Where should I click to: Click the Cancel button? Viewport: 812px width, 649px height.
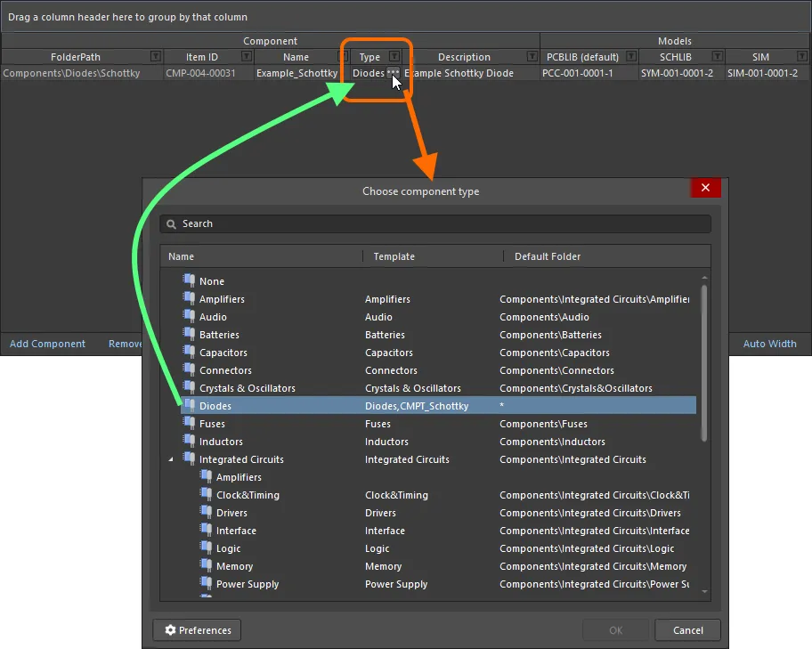tap(687, 630)
